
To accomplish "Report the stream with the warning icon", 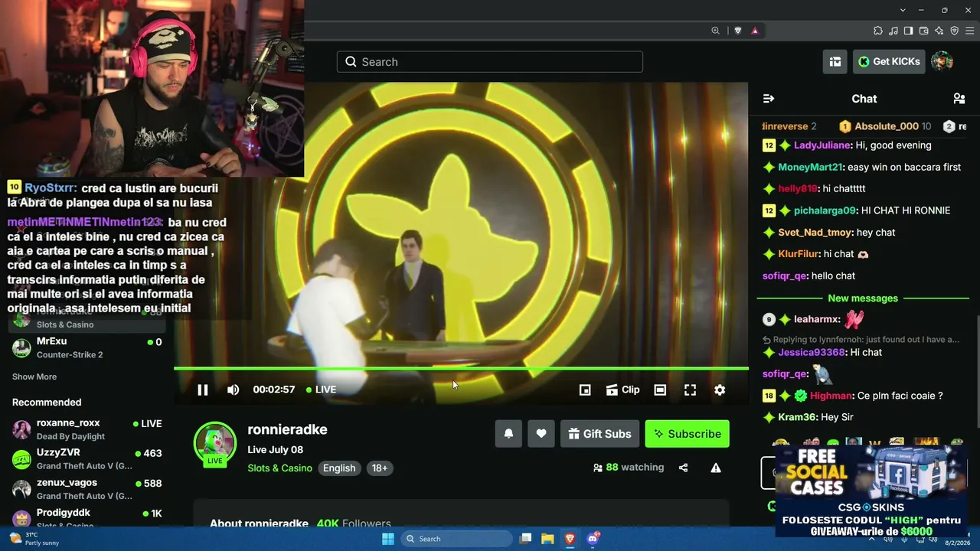I will (x=716, y=468).
